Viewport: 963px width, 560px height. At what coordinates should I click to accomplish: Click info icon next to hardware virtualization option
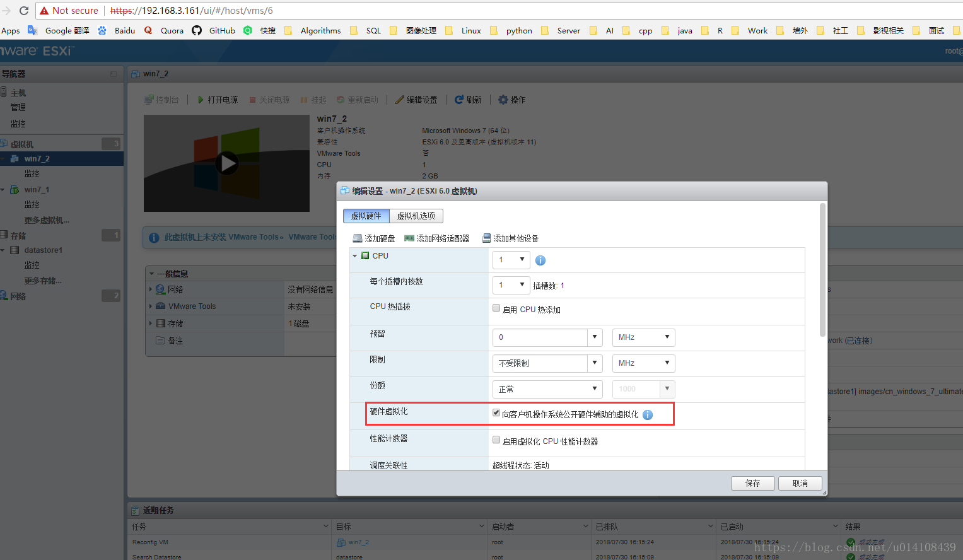pos(648,414)
